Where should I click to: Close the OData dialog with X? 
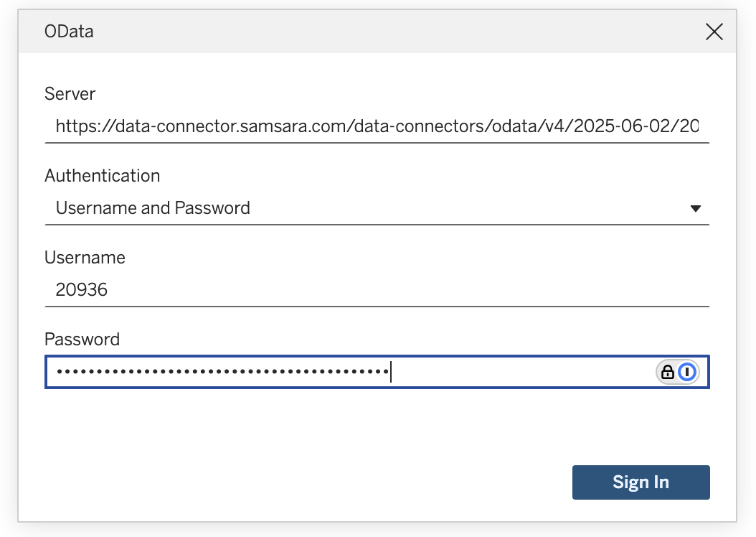714,32
